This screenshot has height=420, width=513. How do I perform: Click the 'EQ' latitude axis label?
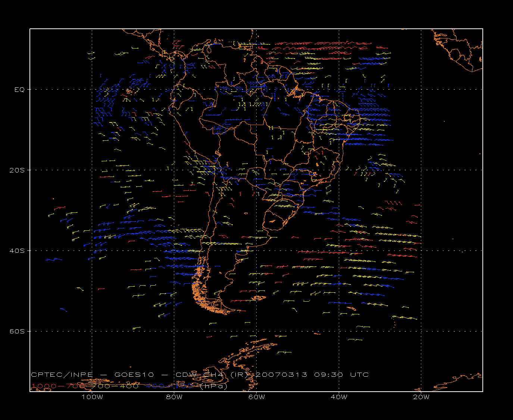pyautogui.click(x=19, y=90)
